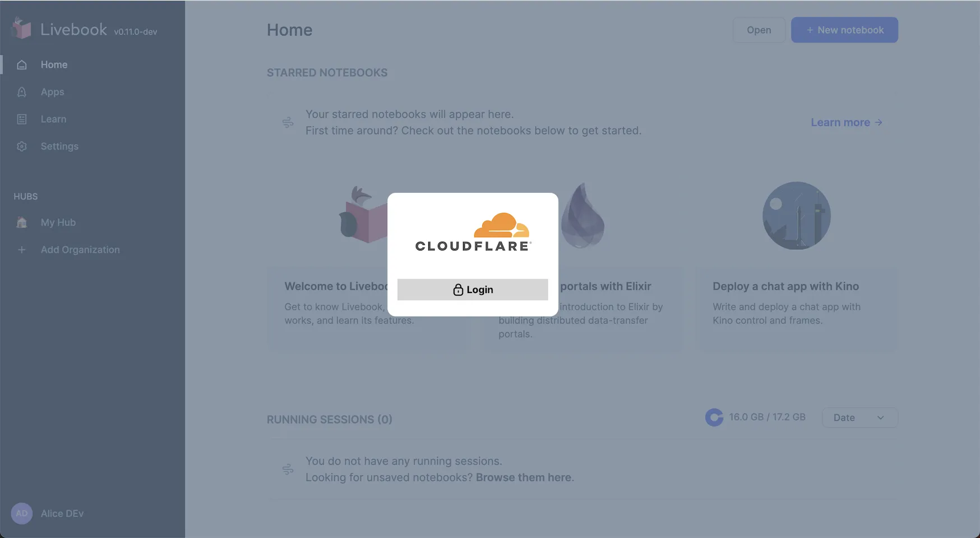
Task: Click the My Hub icon
Action: point(22,222)
